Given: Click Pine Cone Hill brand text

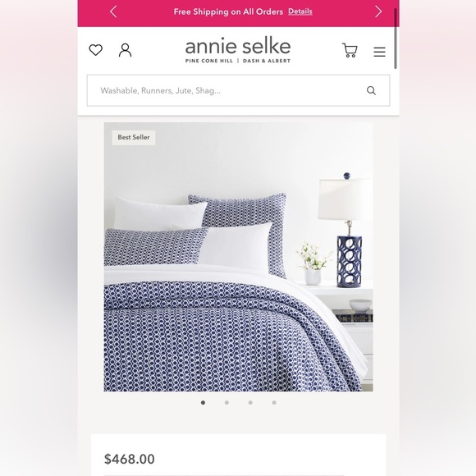Looking at the screenshot, I should click(x=208, y=61).
